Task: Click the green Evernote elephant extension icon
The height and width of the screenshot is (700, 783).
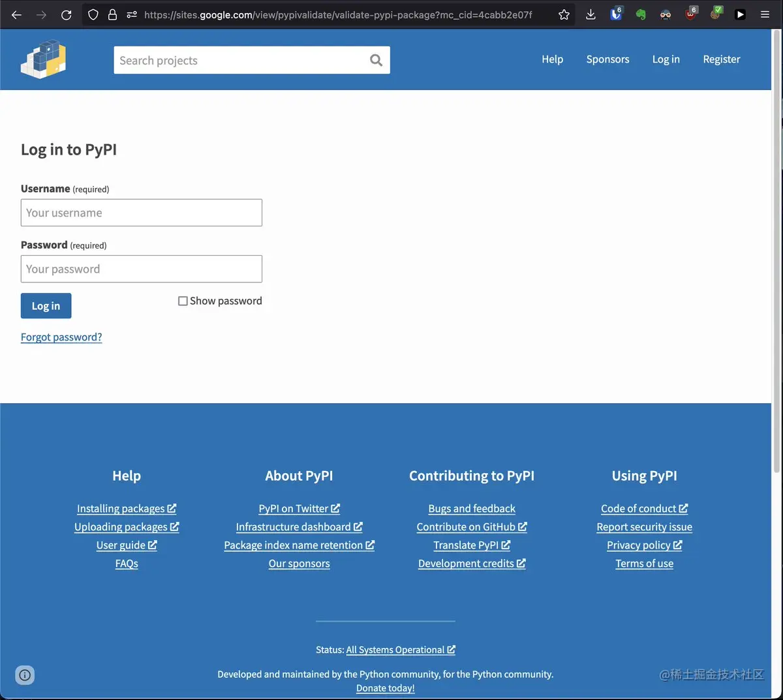Action: pos(641,14)
